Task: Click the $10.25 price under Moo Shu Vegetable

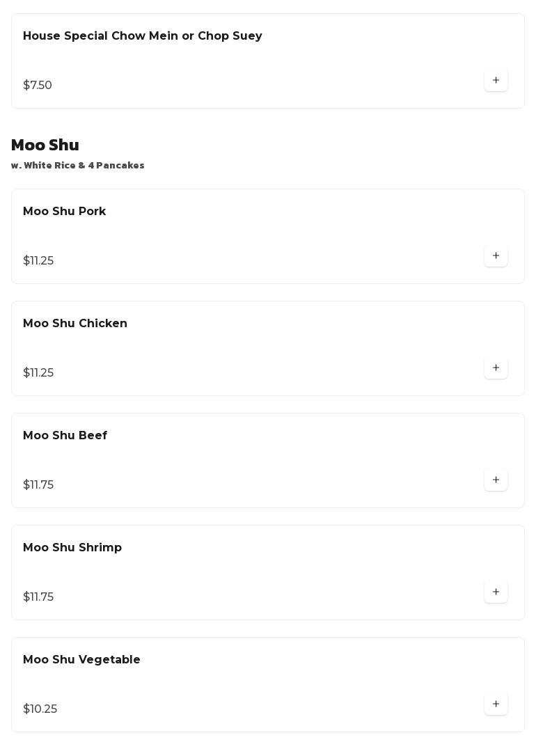Action: pos(40,709)
